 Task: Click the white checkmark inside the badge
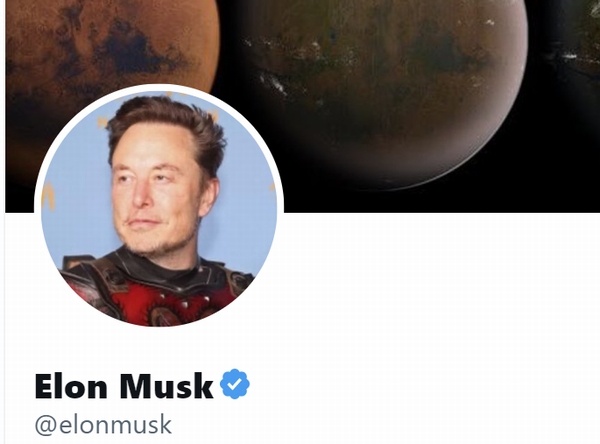[x=235, y=384]
